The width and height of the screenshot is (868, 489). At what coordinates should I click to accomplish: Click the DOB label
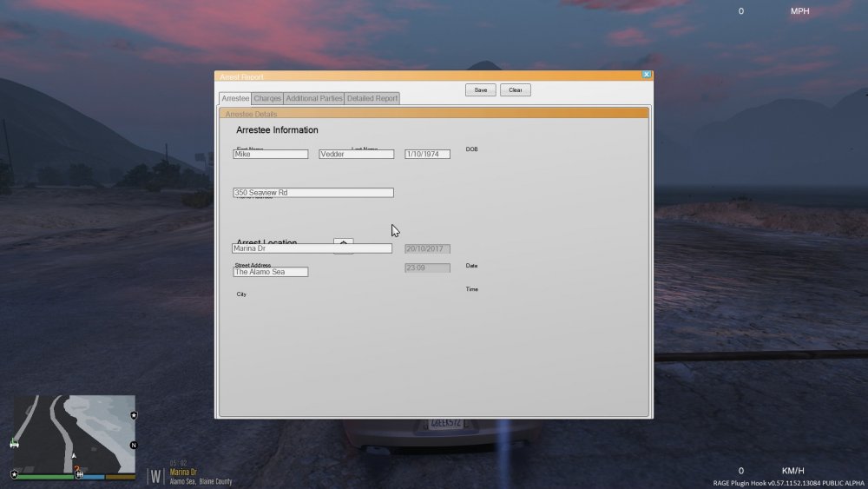click(471, 149)
